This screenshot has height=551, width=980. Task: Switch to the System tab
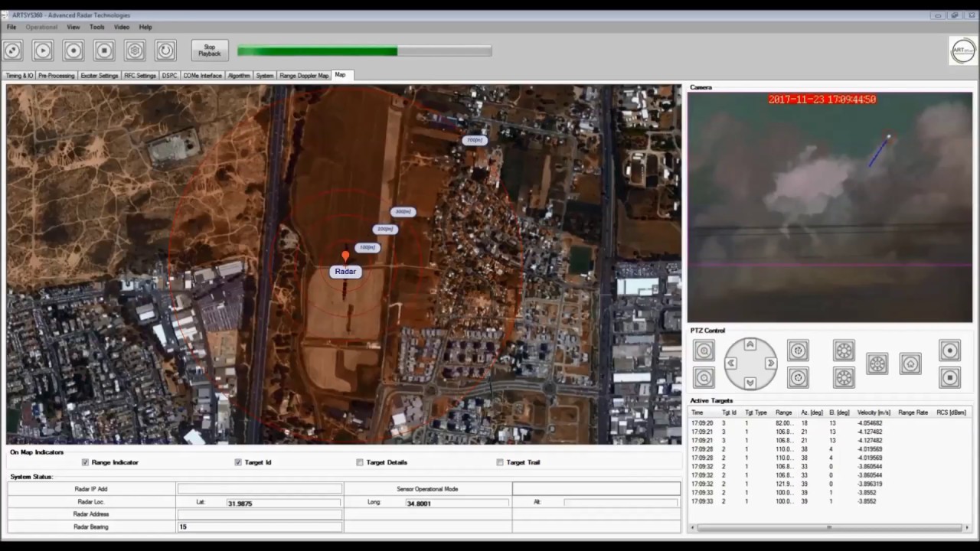coord(265,76)
